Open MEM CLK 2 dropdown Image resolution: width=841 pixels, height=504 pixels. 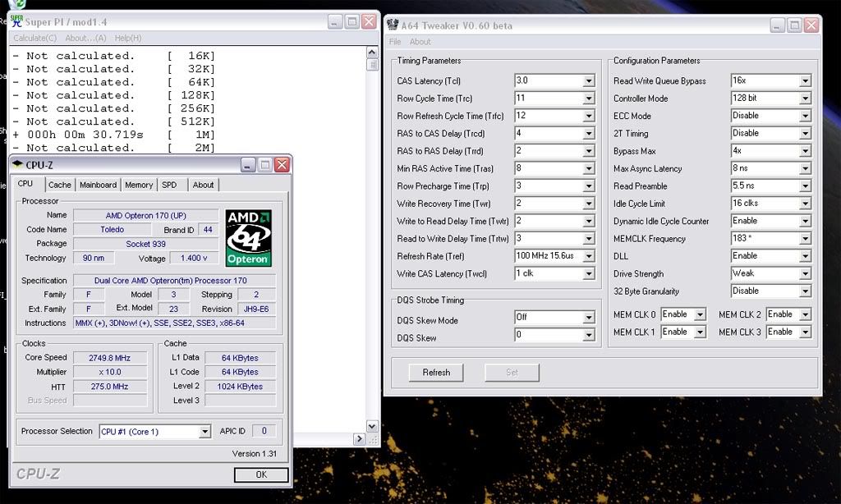point(805,314)
